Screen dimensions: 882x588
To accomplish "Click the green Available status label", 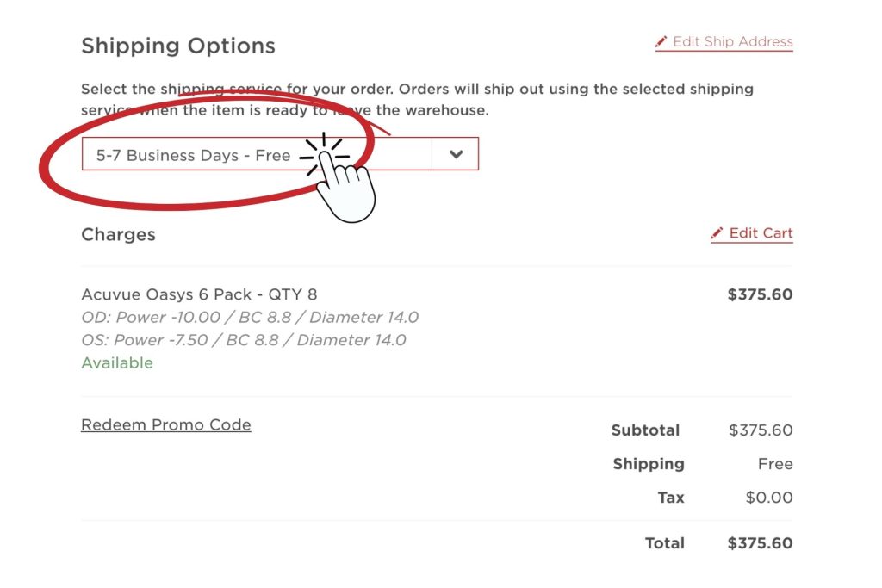I will point(117,362).
